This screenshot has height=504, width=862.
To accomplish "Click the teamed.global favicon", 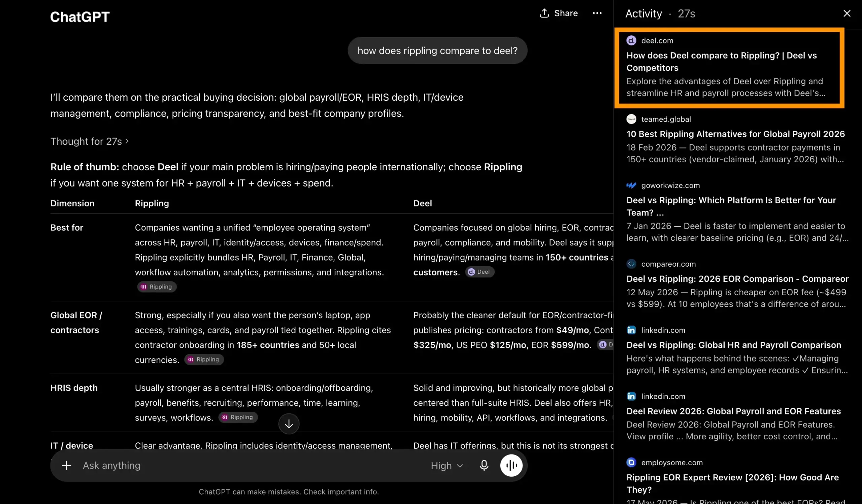I will (x=631, y=119).
